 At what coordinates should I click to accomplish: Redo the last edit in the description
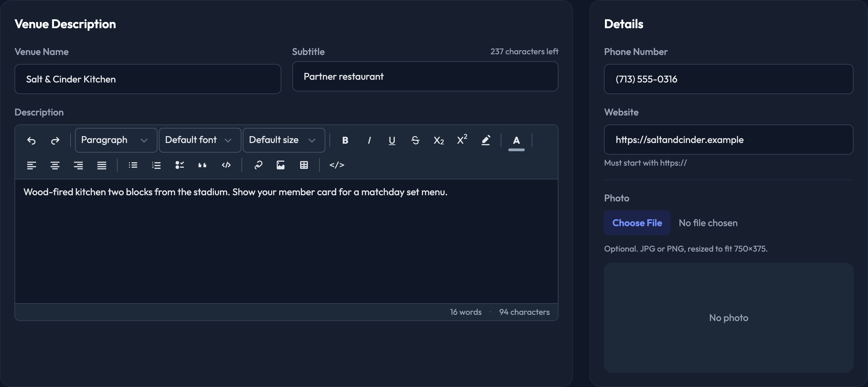click(55, 140)
